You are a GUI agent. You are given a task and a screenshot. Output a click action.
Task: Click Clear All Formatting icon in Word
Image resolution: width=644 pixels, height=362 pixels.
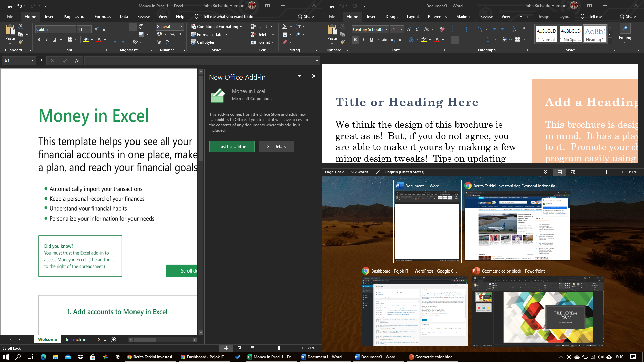click(x=442, y=29)
